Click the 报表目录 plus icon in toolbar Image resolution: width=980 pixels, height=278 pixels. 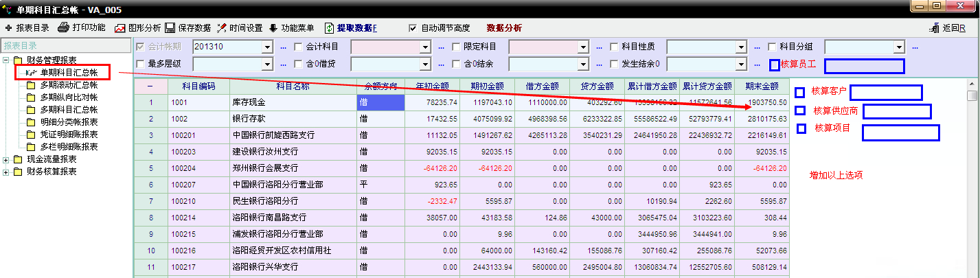pos(8,28)
